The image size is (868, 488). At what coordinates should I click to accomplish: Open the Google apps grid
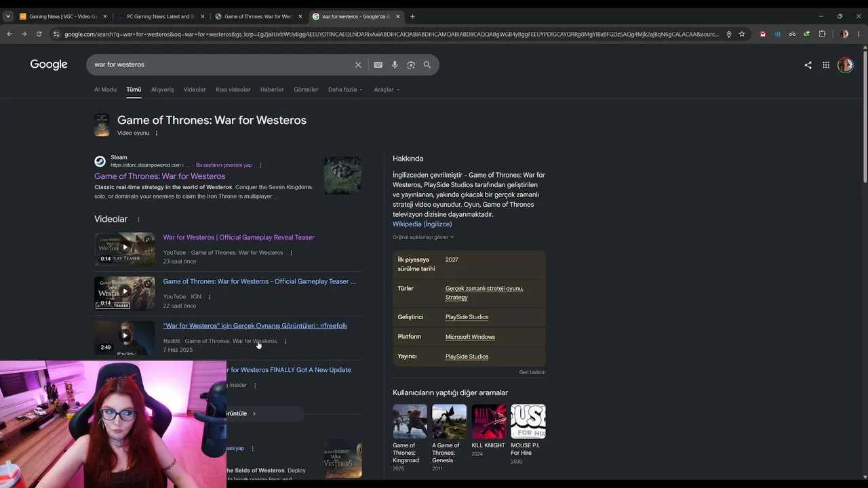click(x=826, y=65)
